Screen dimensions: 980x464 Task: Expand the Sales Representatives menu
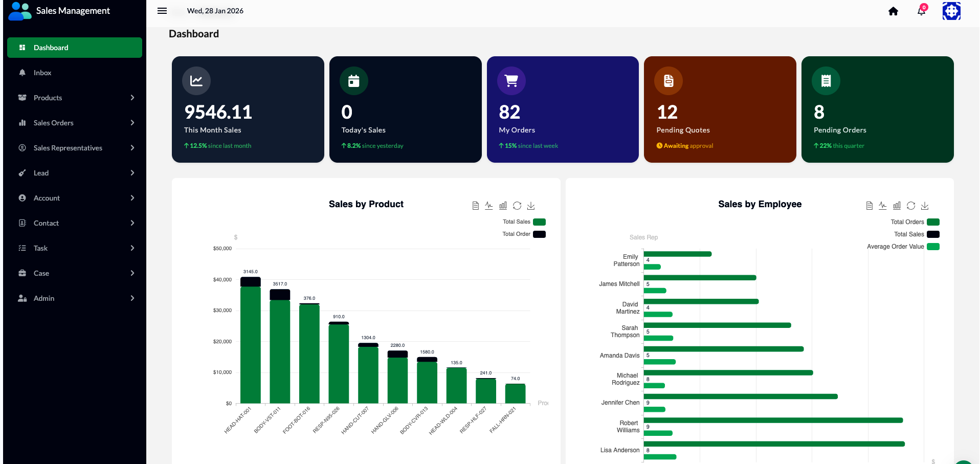click(x=74, y=148)
